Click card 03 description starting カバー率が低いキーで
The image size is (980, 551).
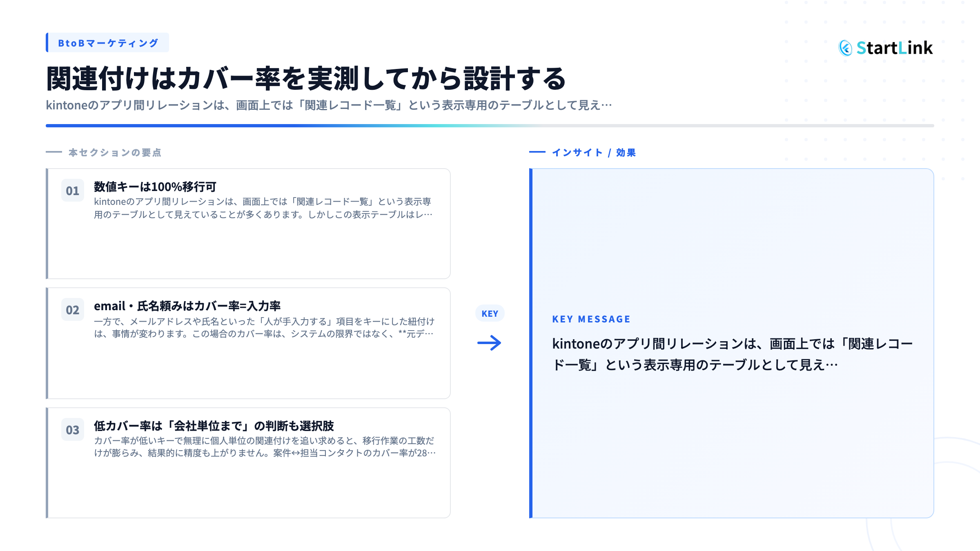(265, 447)
